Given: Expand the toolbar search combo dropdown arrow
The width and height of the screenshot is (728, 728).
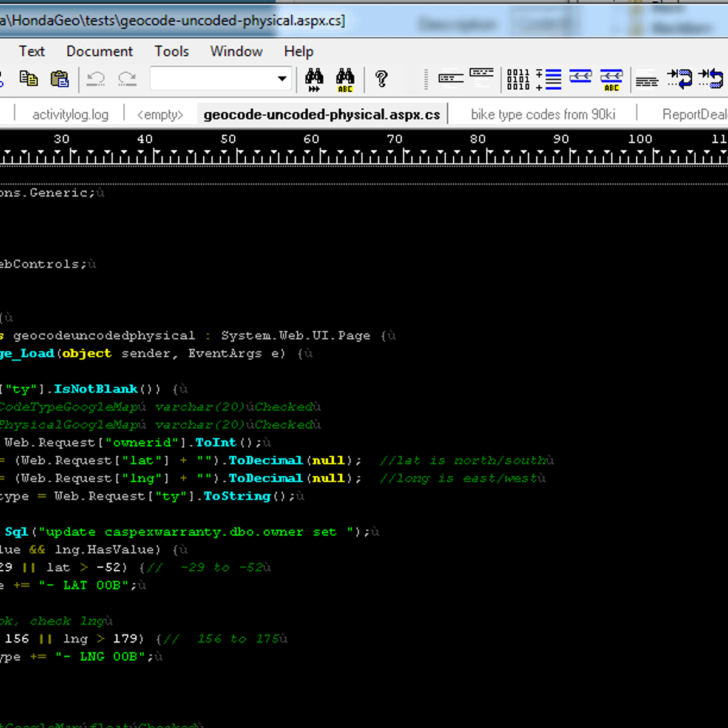Looking at the screenshot, I should coord(282,79).
